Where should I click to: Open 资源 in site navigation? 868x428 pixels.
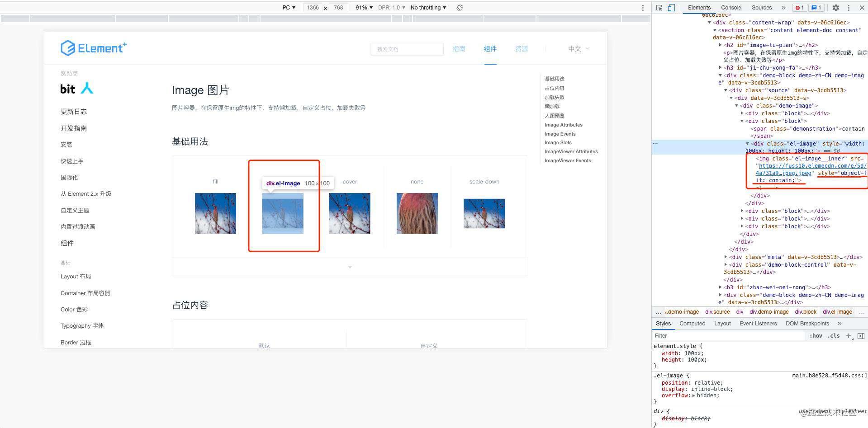[x=522, y=49]
